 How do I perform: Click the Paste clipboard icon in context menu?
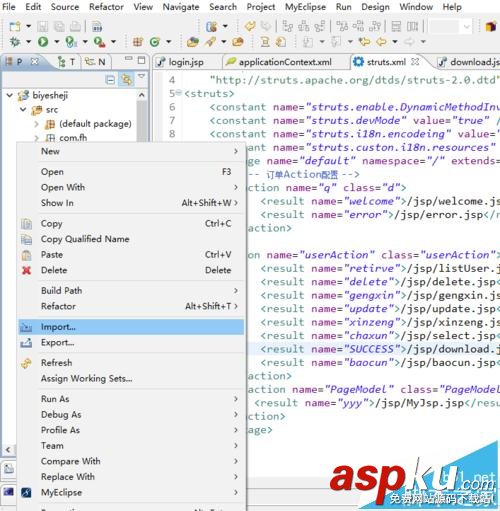pyautogui.click(x=26, y=255)
